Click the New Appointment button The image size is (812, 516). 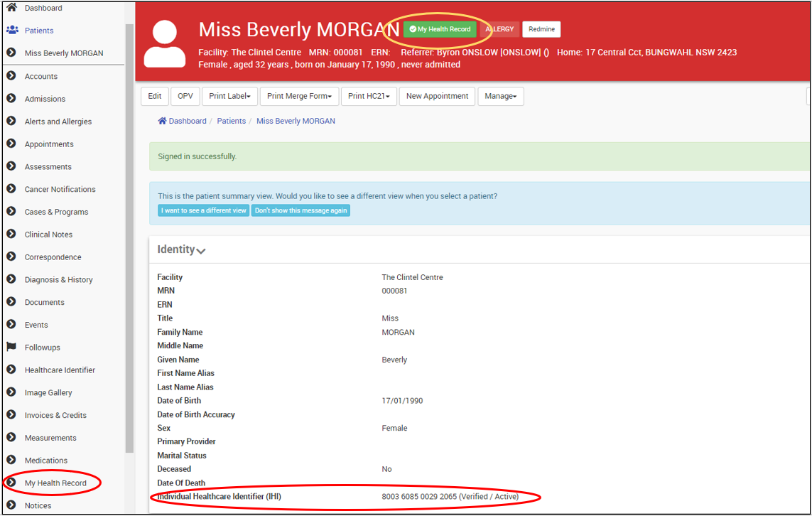[437, 97]
